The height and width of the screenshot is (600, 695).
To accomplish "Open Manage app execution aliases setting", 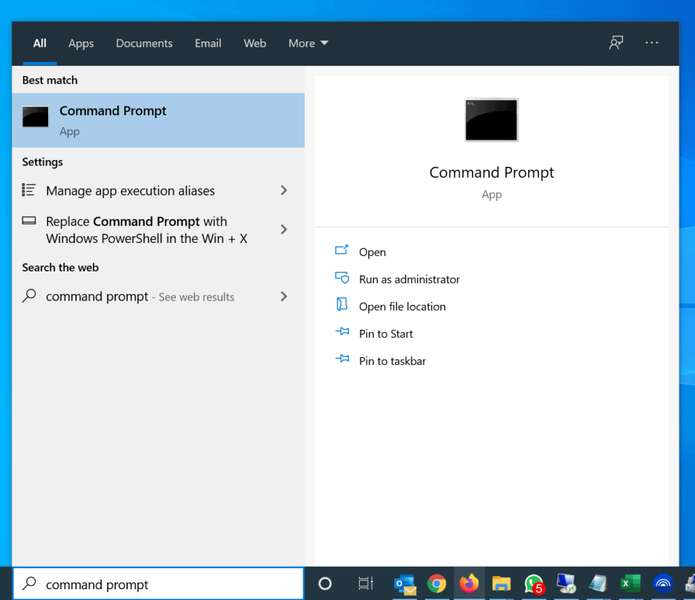I will coord(158,191).
